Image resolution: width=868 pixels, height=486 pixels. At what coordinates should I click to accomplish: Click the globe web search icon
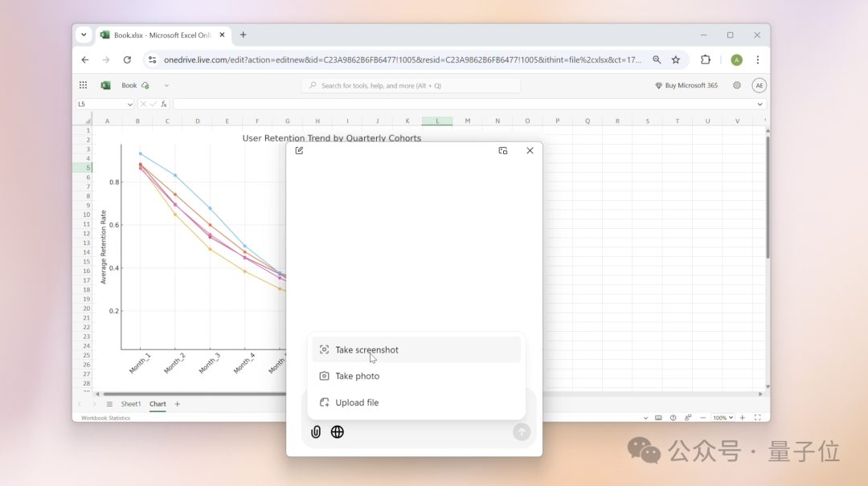337,431
